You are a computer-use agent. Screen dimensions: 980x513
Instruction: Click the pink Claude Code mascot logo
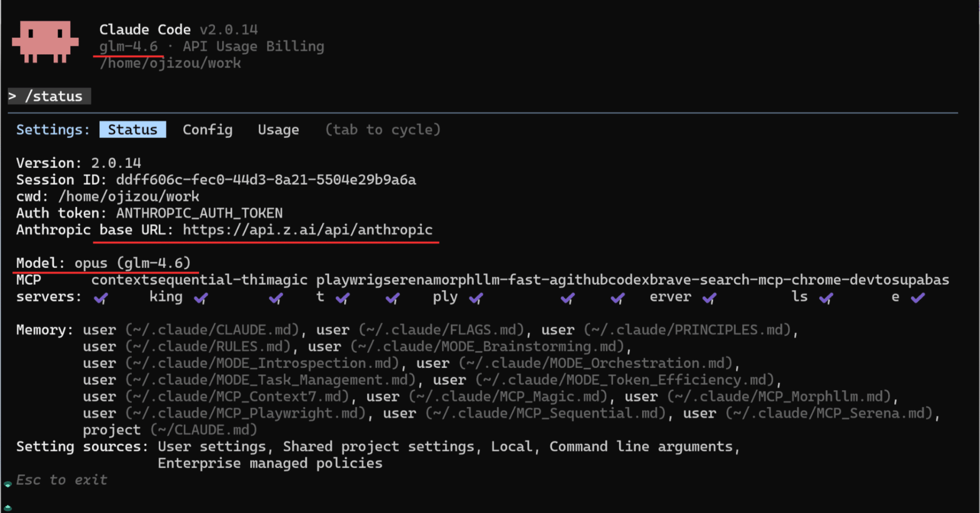point(45,42)
